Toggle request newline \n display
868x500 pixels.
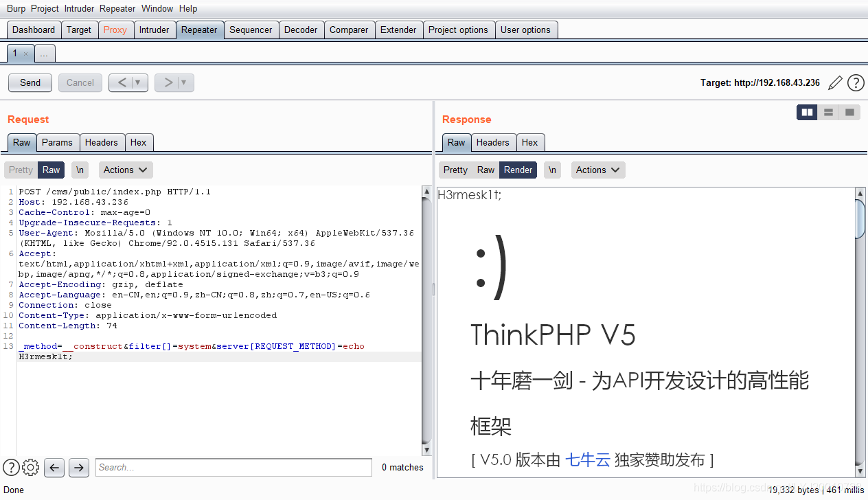(80, 170)
